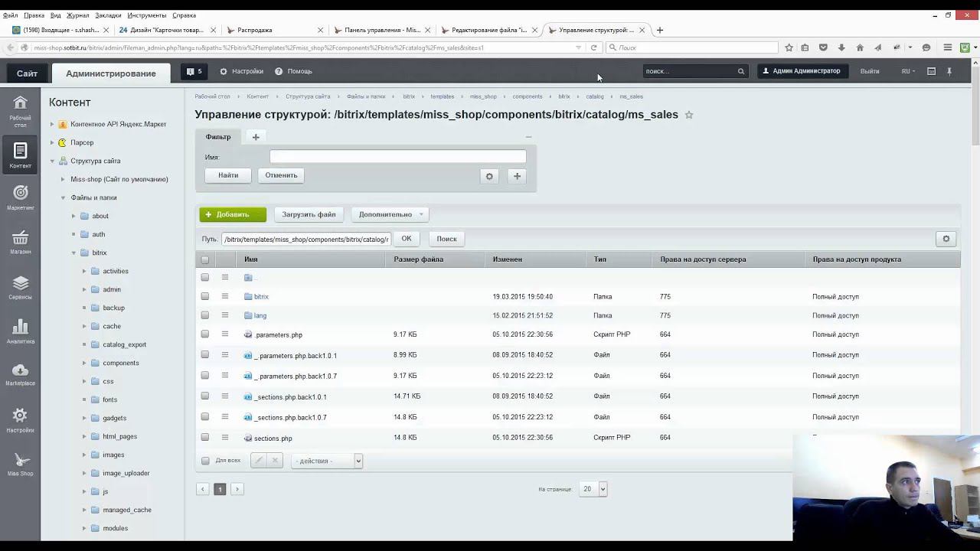This screenshot has width=980, height=551.
Task: Open the Рабочий стол sidebar section
Action: click(x=21, y=109)
